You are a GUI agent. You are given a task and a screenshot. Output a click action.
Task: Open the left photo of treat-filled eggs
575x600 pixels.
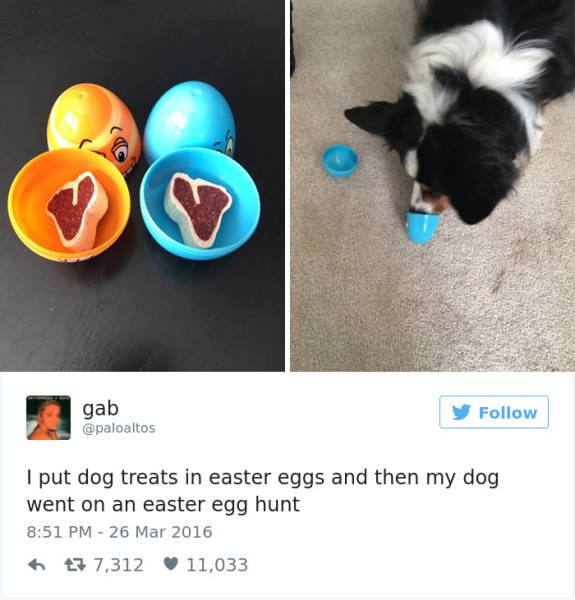coord(142,186)
